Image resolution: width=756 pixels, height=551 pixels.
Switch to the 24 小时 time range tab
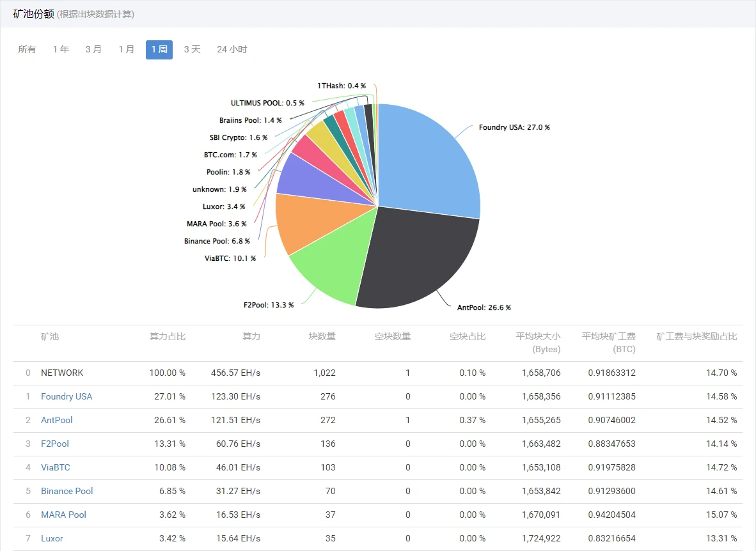pos(232,49)
